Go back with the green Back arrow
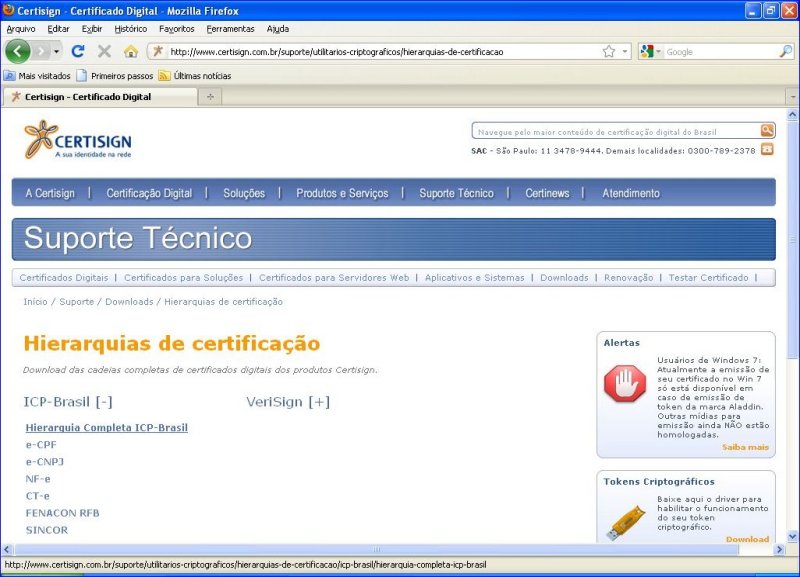The width and height of the screenshot is (800, 577). pyautogui.click(x=18, y=51)
